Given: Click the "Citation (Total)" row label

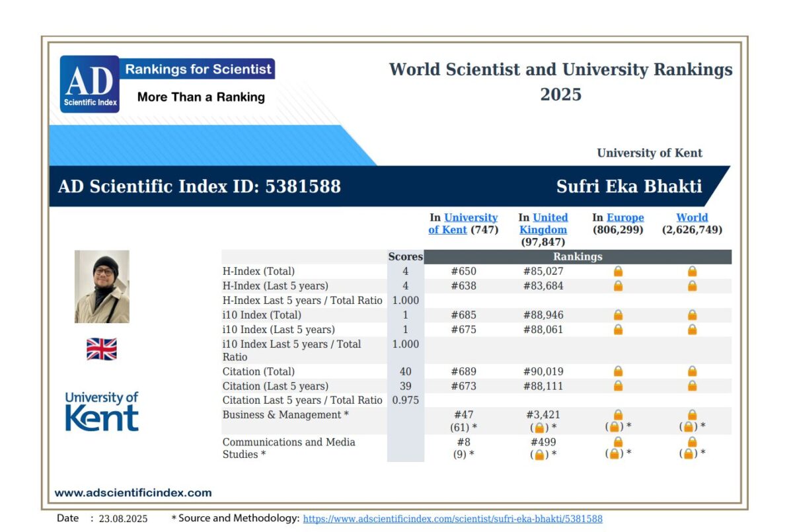Looking at the screenshot, I should click(258, 371).
